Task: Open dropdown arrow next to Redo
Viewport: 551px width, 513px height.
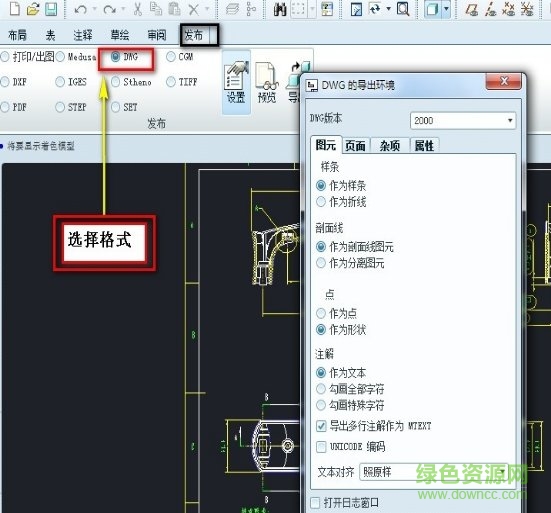Action: [x=123, y=8]
